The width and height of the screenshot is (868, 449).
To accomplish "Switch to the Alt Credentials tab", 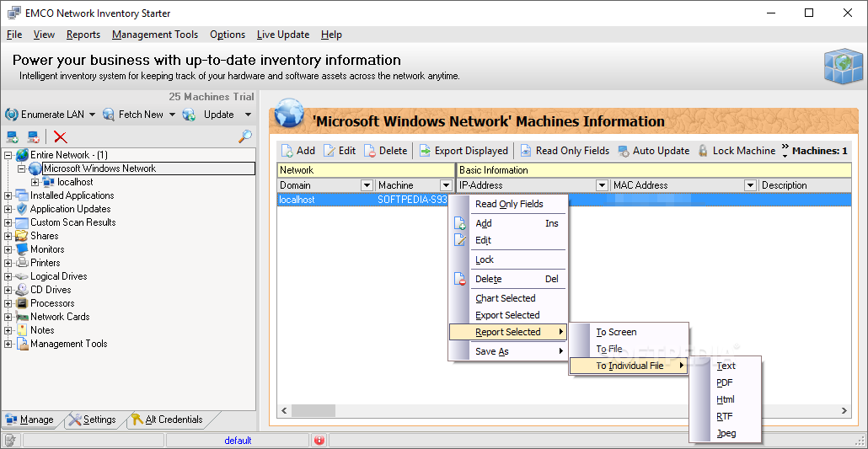I will point(168,420).
